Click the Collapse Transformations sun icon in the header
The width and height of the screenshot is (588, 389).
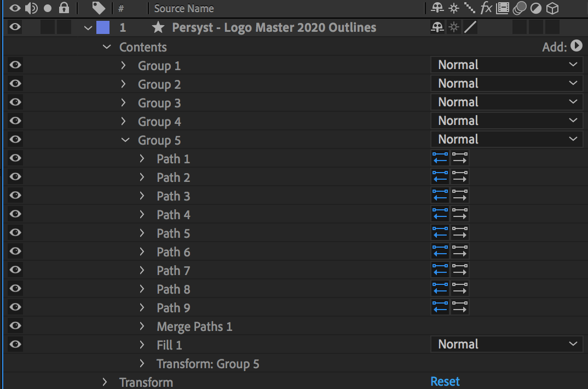pos(453,8)
